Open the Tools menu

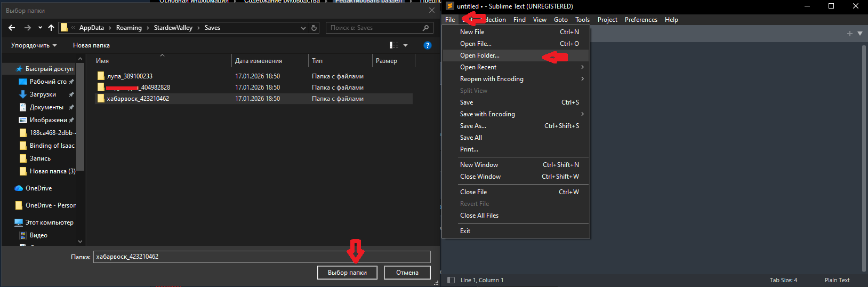point(582,20)
